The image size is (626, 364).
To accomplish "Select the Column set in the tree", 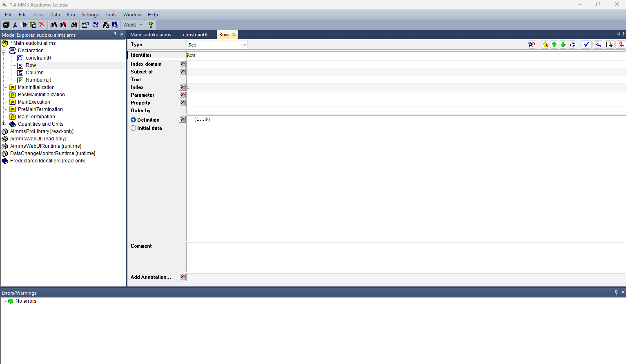I will point(34,73).
